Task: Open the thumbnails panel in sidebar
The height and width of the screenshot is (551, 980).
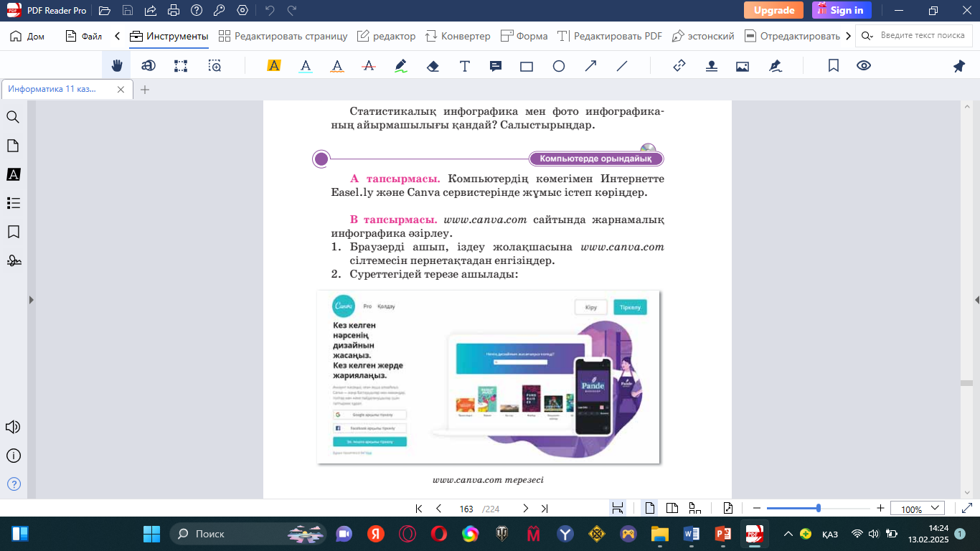Action: pyautogui.click(x=13, y=146)
